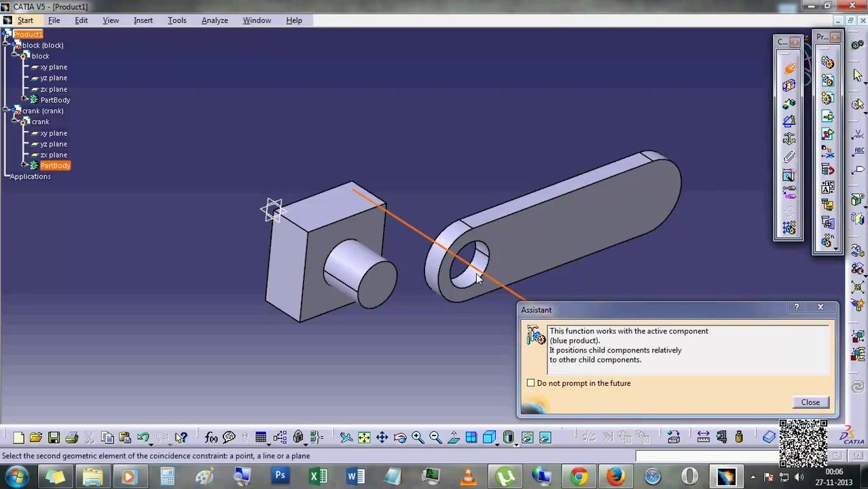Viewport: 868px width, 489px height.
Task: Expand the PartBody under block
Action: tap(24, 100)
